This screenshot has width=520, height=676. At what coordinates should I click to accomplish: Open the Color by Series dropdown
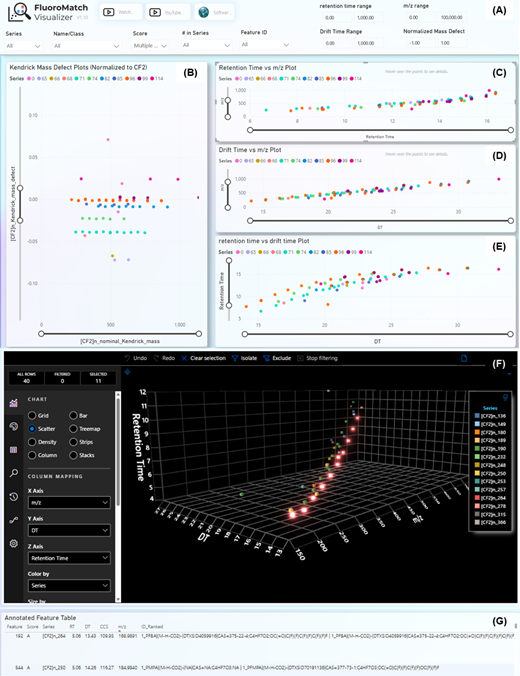point(69,585)
